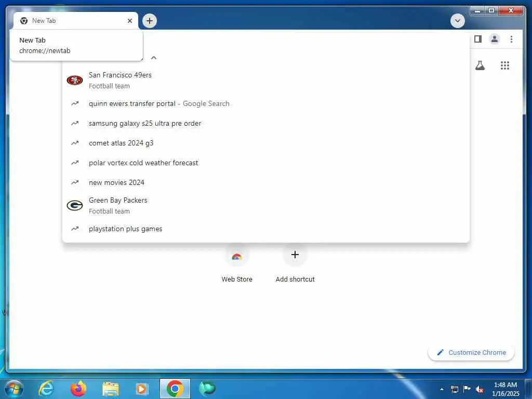Open the profile avatar menu
The height and width of the screenshot is (399, 532).
tap(495, 39)
